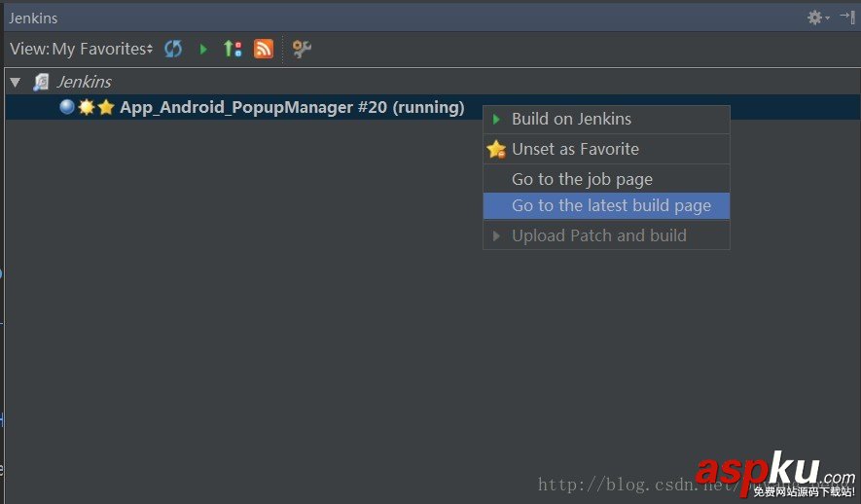Select App_Android_PopupManager #20 job row
861x504 pixels.
point(433,107)
